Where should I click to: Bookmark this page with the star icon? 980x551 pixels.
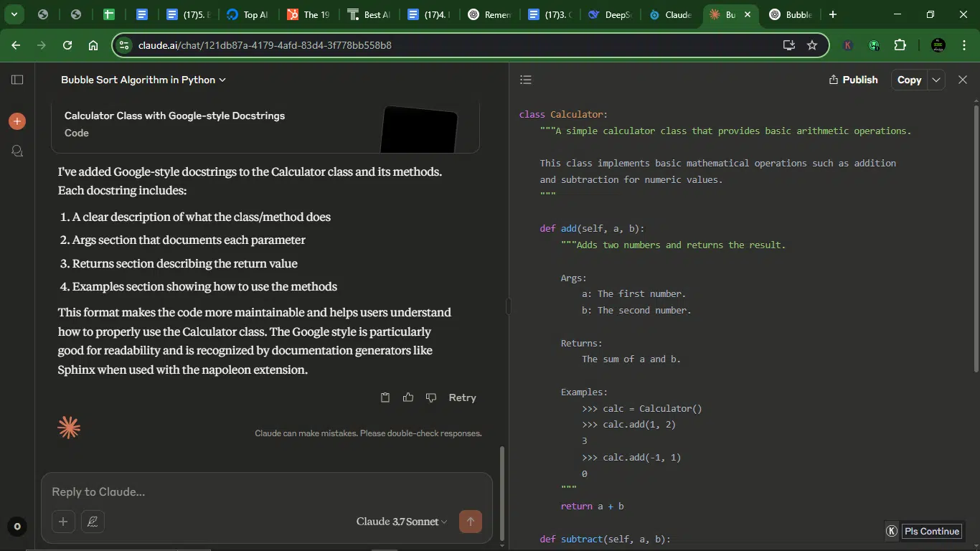tap(812, 45)
